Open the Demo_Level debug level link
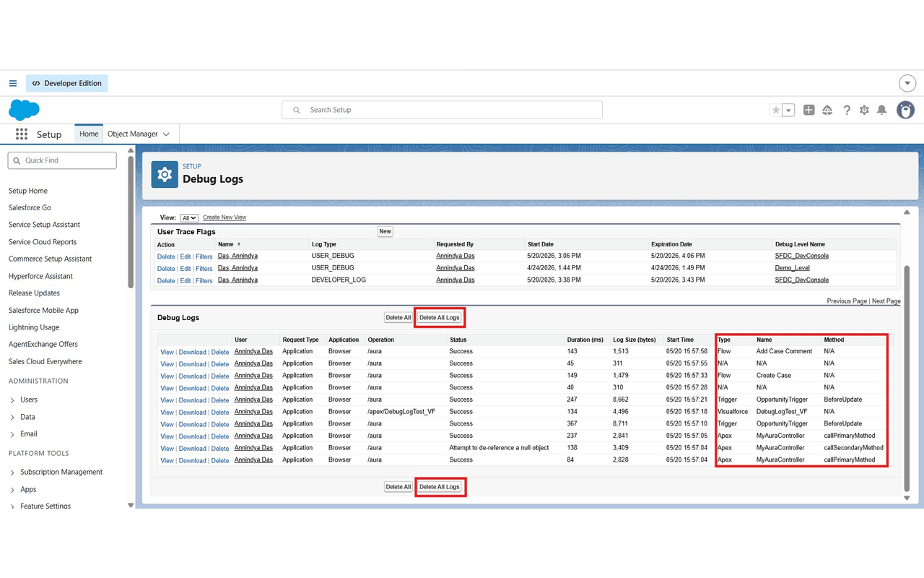 pyautogui.click(x=793, y=268)
